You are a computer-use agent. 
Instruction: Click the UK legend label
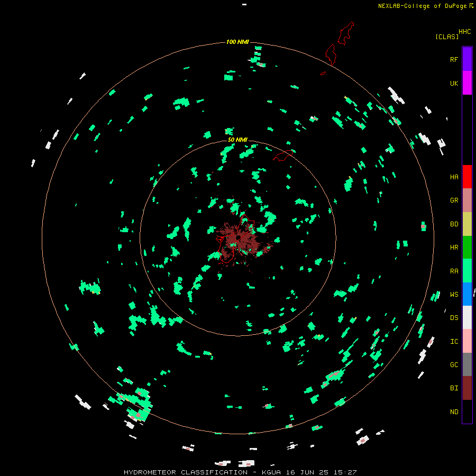click(x=454, y=83)
